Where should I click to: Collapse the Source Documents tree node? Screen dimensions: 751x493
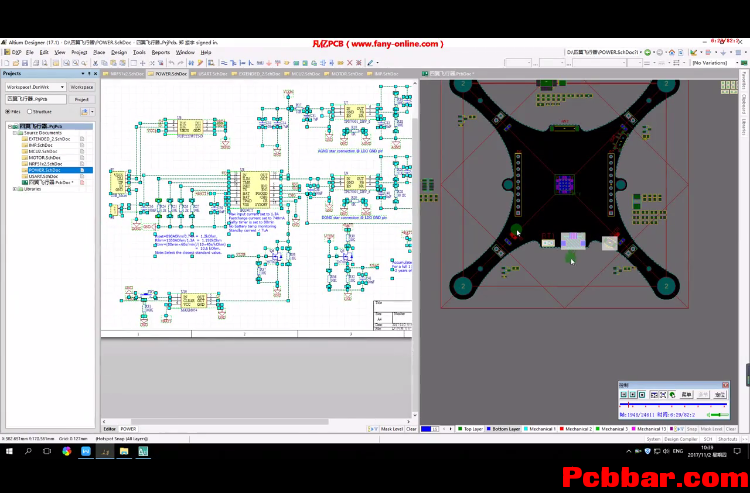pyautogui.click(x=15, y=133)
